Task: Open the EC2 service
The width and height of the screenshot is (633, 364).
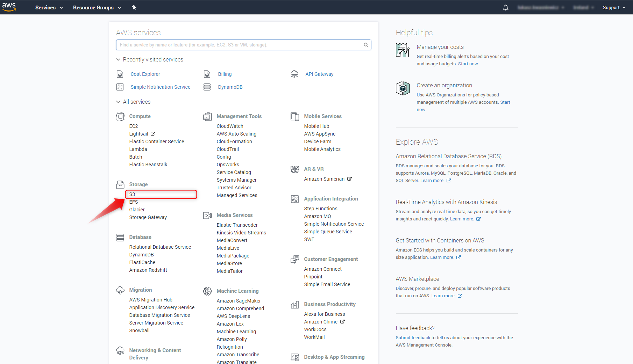Action: point(134,126)
